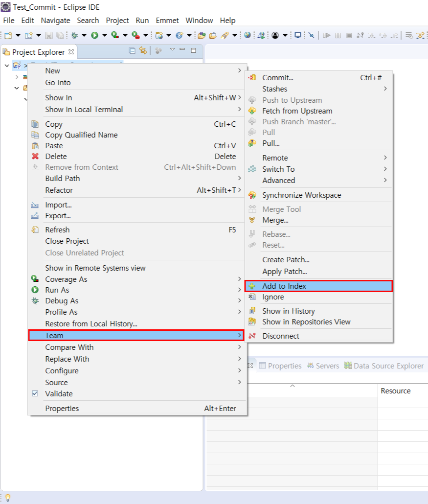This screenshot has height=504, width=428.
Task: Expand the second-level collapsed tree node
Action: tap(17, 77)
